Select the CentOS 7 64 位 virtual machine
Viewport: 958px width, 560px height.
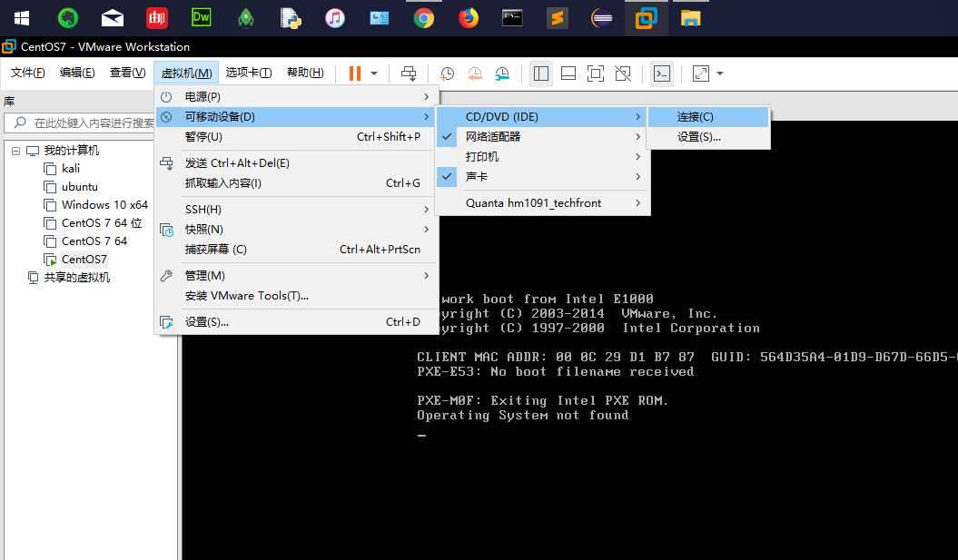click(x=102, y=223)
